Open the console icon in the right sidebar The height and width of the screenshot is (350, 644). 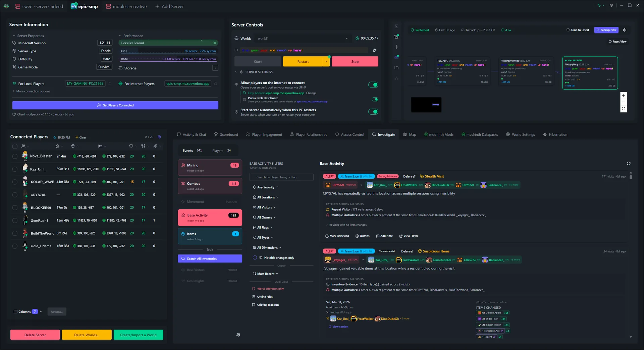(x=396, y=26)
